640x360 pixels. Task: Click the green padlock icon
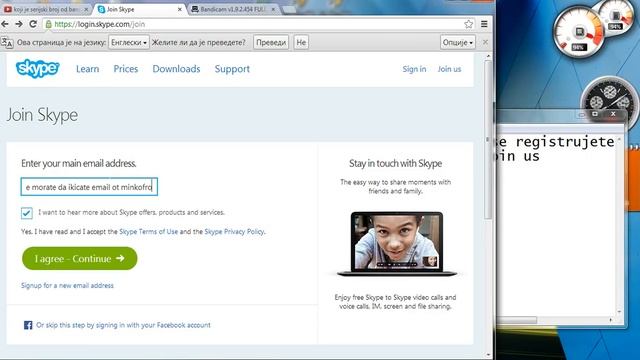click(49, 24)
